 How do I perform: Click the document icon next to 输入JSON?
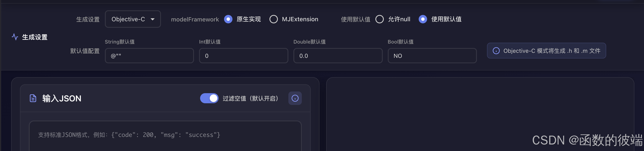click(x=33, y=98)
